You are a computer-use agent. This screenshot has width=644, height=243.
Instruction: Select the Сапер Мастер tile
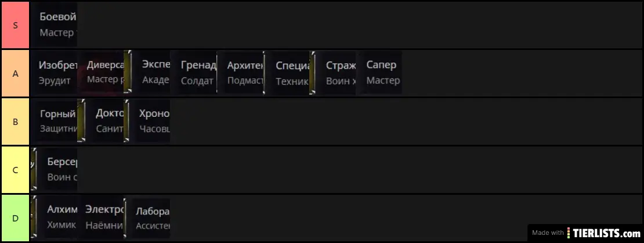pyautogui.click(x=379, y=73)
